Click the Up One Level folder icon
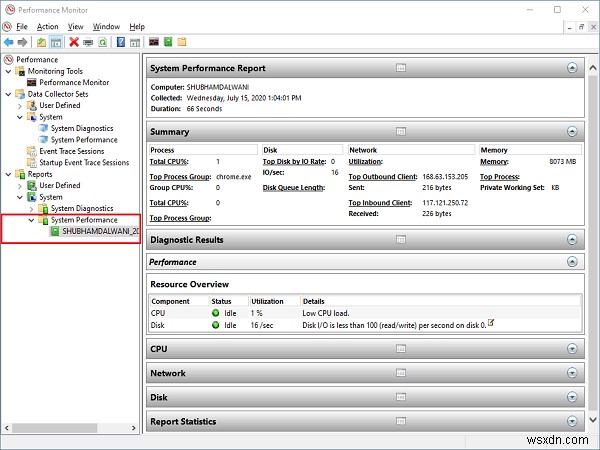Viewport: 600px width, 450px height. (x=41, y=42)
